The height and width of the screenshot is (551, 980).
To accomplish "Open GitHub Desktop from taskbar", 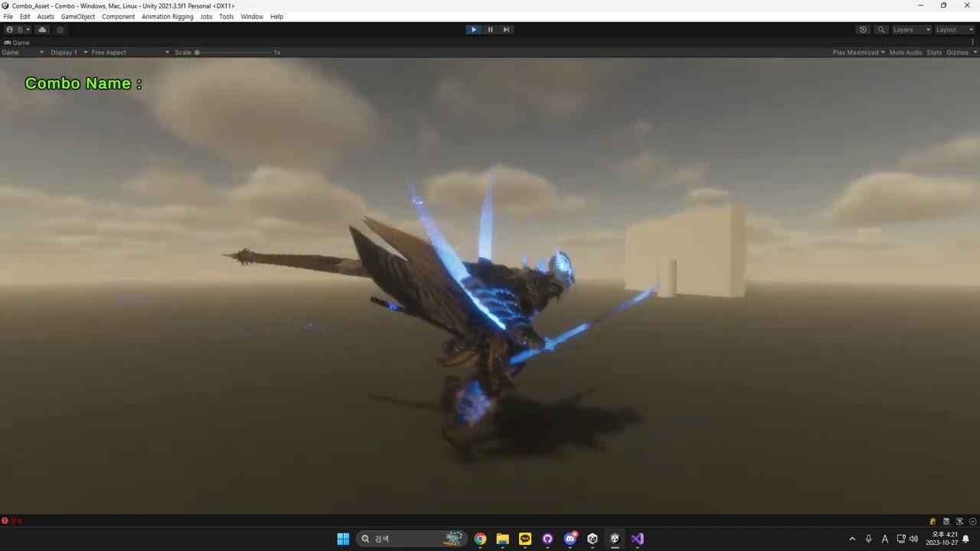I will click(x=547, y=539).
